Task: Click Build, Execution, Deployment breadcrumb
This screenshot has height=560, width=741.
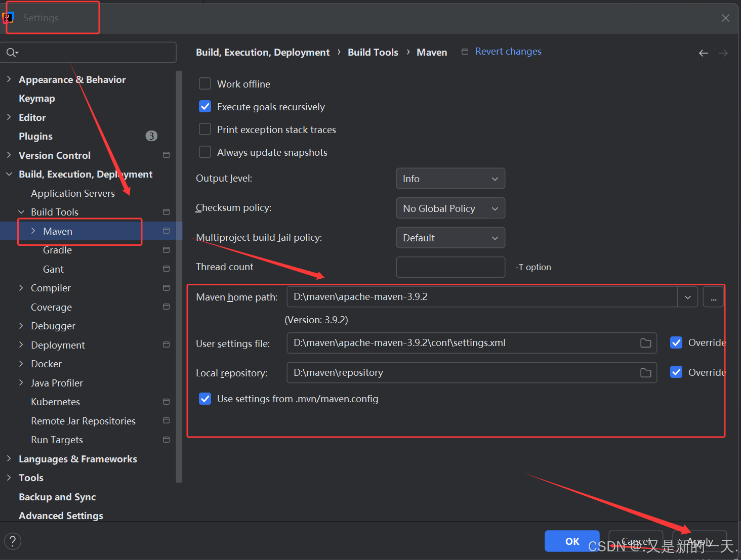Action: [263, 52]
